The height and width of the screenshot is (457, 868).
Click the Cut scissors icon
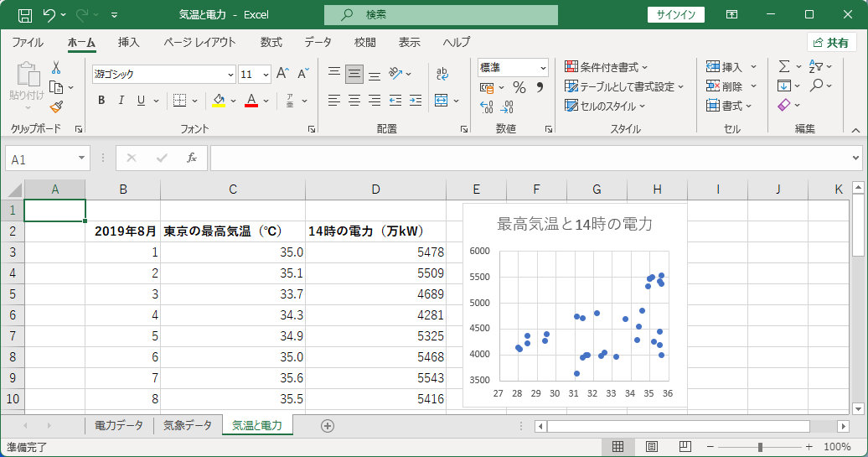click(56, 68)
